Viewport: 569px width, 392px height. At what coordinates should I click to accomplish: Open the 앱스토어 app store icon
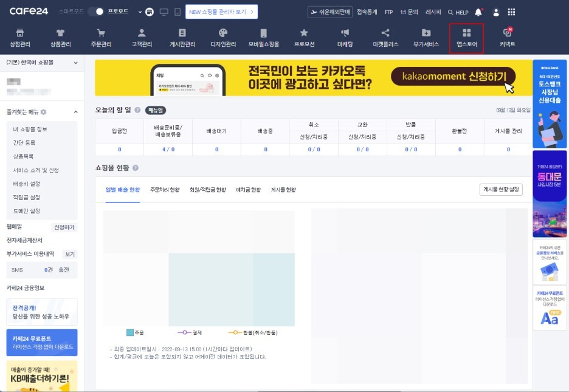tap(467, 33)
